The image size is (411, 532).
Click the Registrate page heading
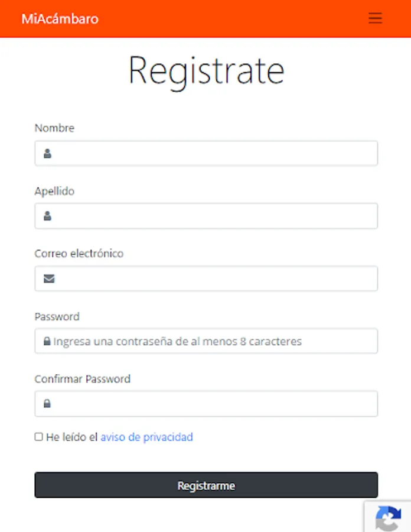coord(206,71)
